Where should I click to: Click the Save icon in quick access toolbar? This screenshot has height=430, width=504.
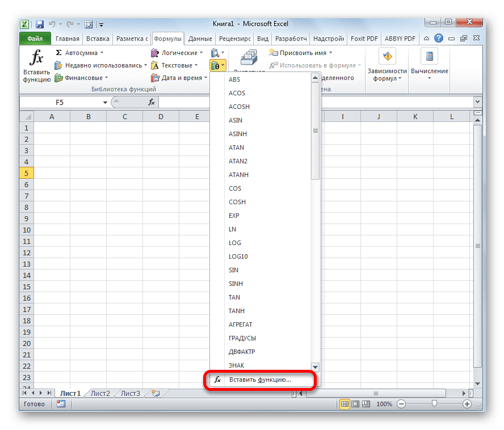(40, 24)
